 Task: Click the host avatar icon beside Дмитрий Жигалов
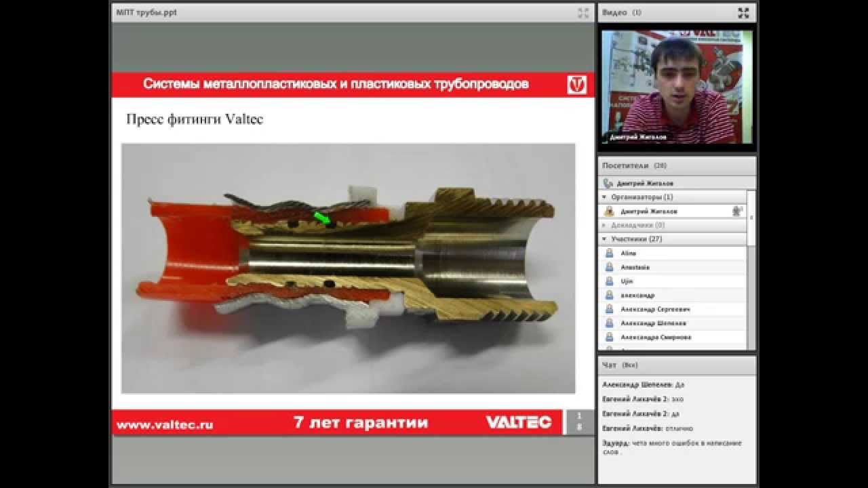(x=609, y=211)
